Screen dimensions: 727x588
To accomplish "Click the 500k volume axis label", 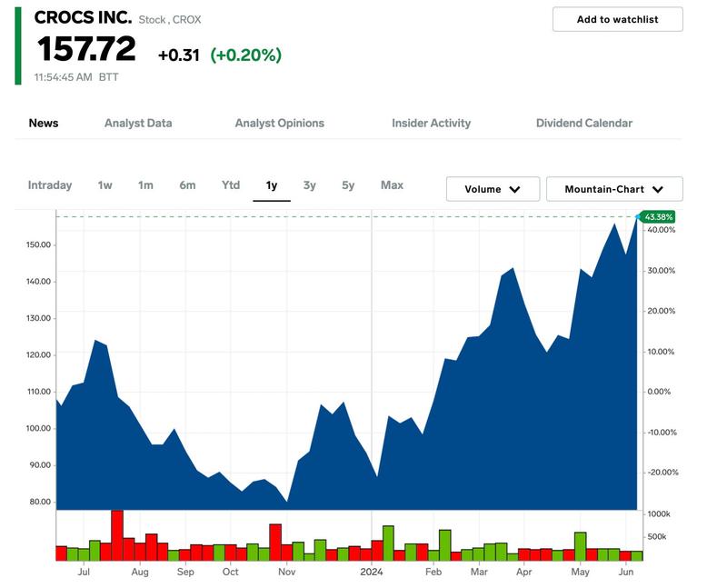I will [657, 537].
